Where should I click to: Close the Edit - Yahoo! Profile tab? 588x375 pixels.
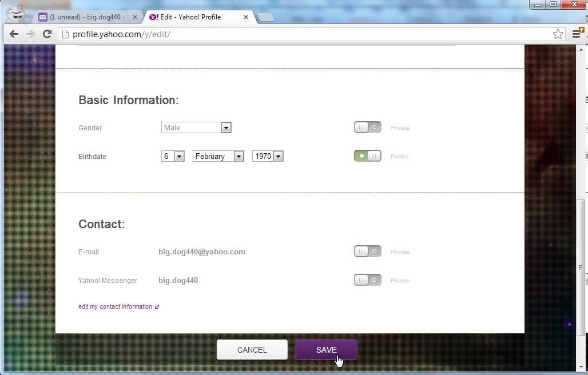tap(245, 17)
